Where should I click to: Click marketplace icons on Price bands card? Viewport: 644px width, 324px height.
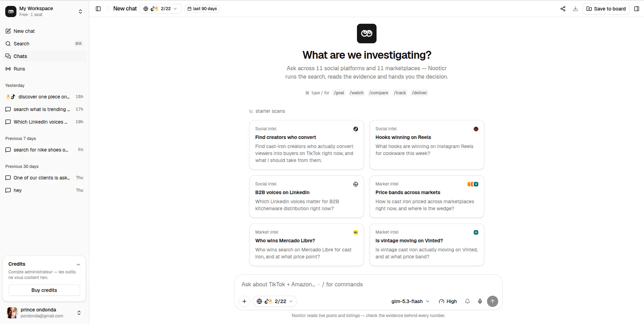(x=473, y=184)
